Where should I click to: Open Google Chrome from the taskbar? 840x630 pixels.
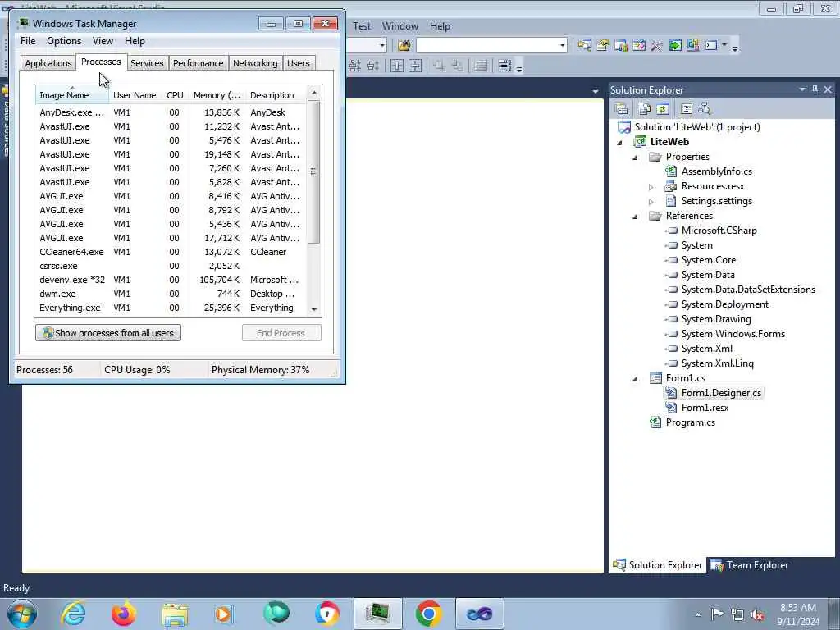[428, 614]
